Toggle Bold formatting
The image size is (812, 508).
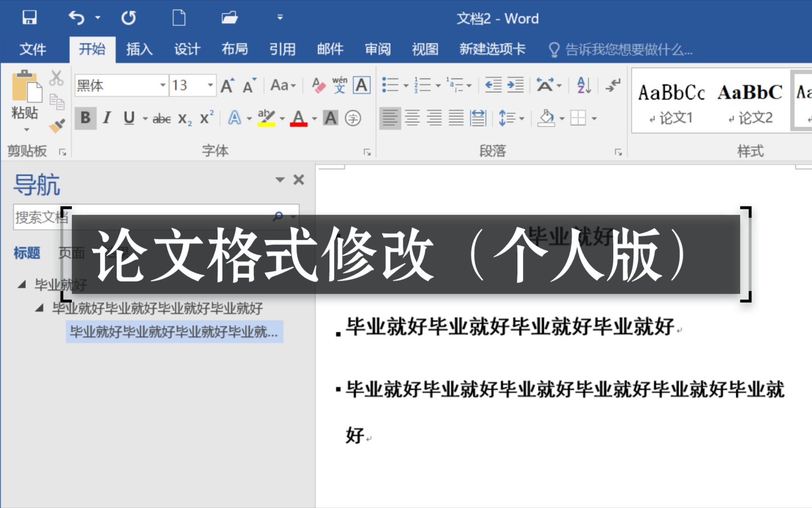tap(86, 118)
